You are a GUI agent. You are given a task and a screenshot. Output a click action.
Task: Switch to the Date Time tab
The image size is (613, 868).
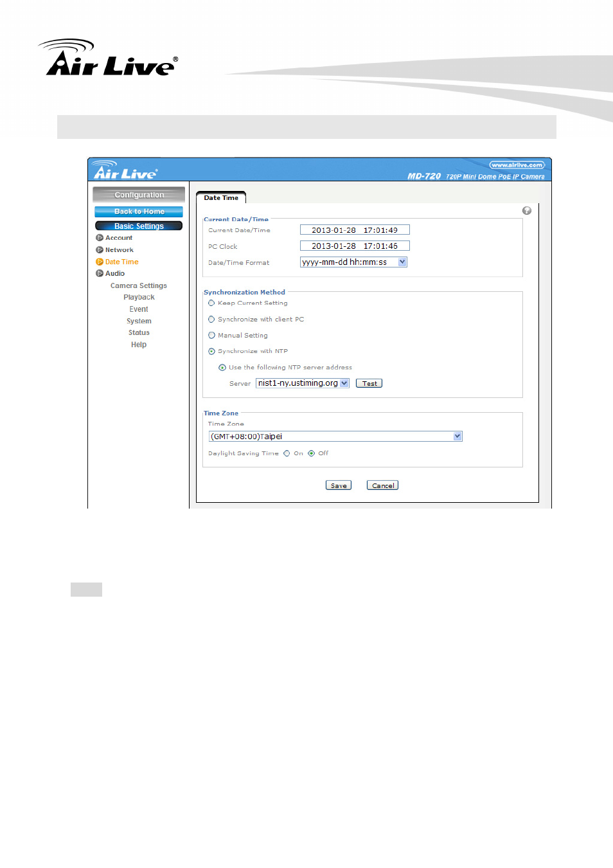point(221,198)
